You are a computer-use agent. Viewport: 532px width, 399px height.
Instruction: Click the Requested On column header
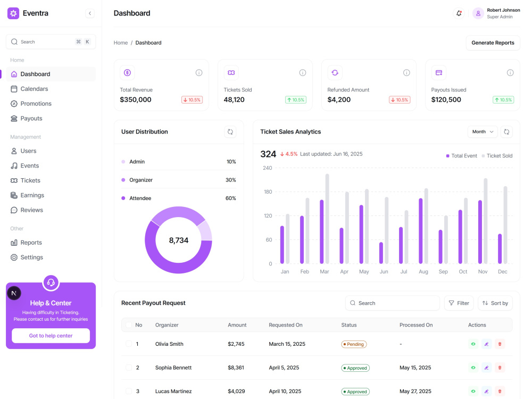point(286,325)
